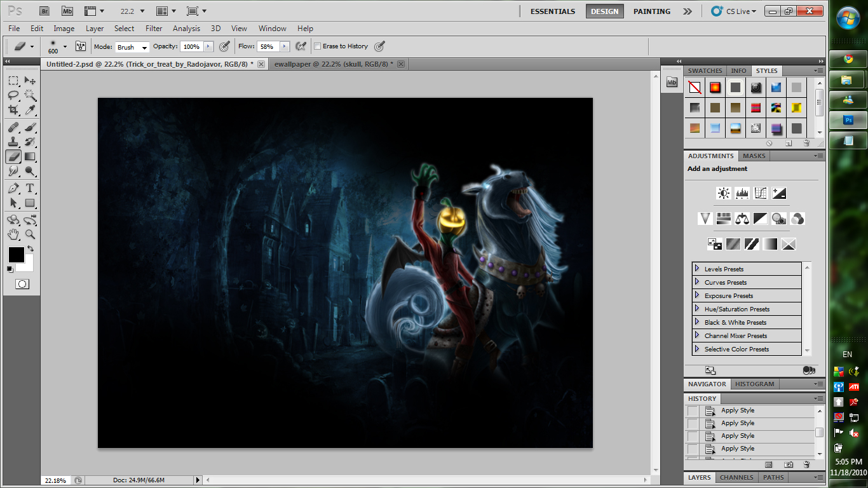Select the Magic Wand tool
Image resolution: width=868 pixels, height=488 pixels.
coord(30,95)
